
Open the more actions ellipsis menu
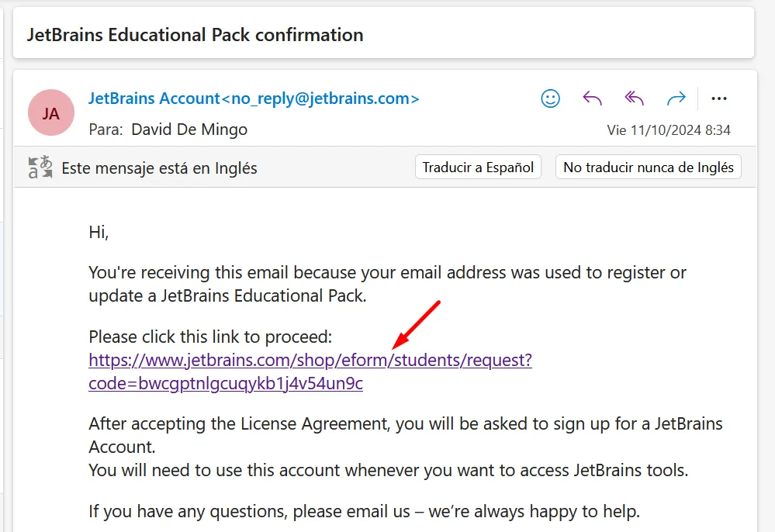(x=719, y=98)
